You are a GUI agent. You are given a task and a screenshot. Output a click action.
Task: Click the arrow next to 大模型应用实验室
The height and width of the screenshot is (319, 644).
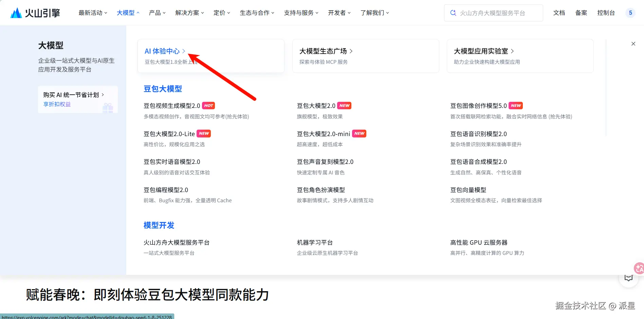click(512, 51)
